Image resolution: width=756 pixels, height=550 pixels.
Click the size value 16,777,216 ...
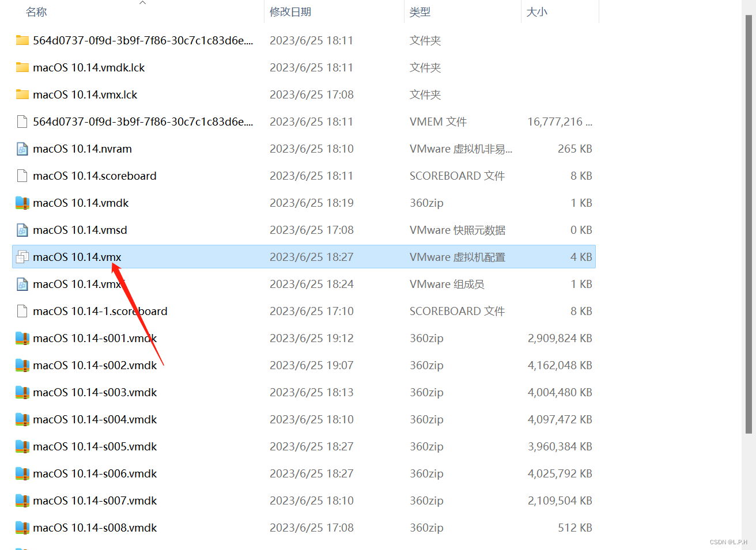coord(560,122)
